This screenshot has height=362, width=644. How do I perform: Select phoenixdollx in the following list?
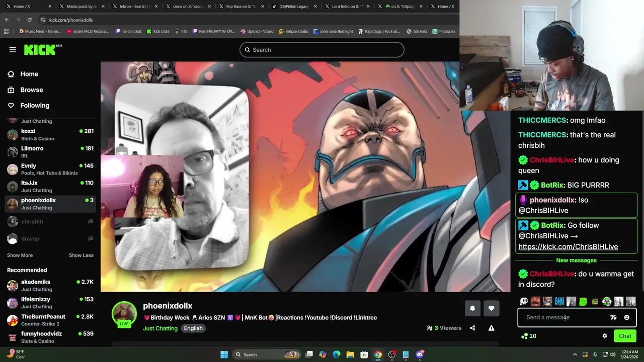[50, 204]
